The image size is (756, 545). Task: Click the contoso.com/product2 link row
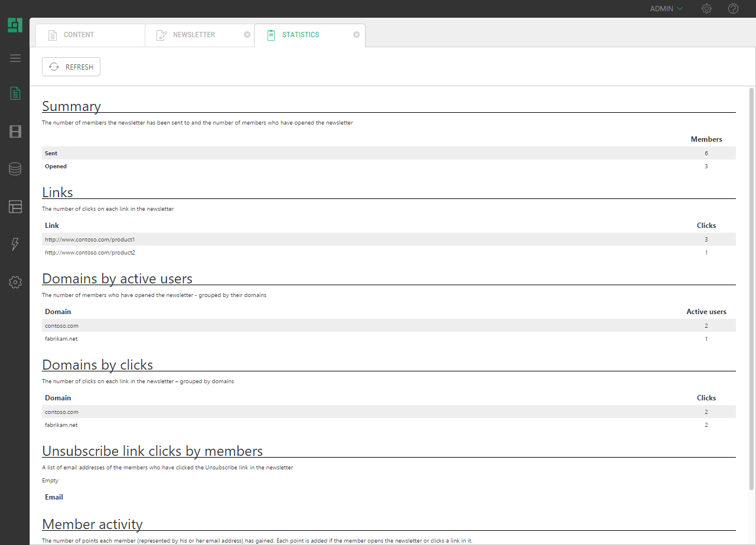[x=90, y=253]
